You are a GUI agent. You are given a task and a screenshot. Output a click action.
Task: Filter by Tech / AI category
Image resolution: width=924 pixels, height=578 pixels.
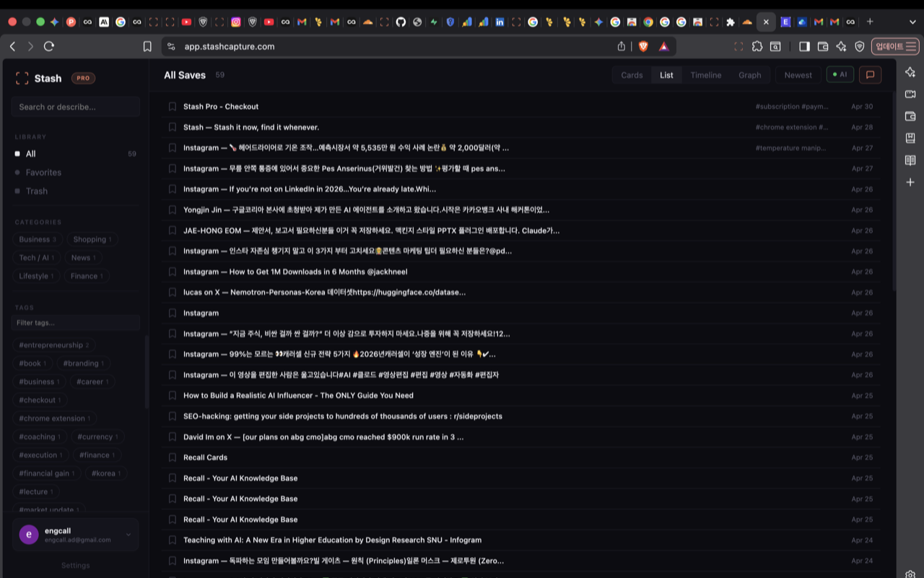37,257
